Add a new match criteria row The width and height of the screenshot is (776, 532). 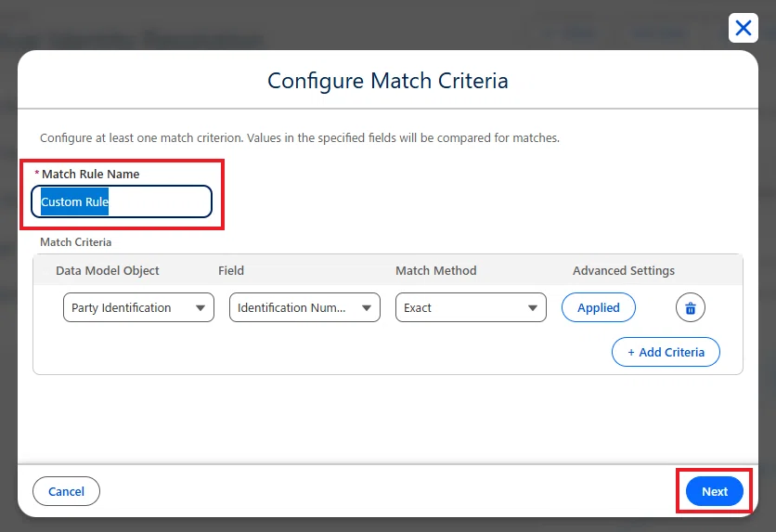(666, 353)
